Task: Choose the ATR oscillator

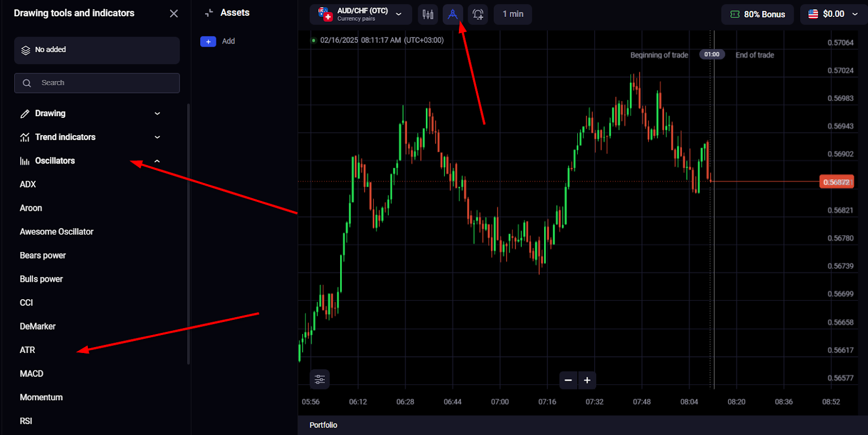Action: pos(27,350)
